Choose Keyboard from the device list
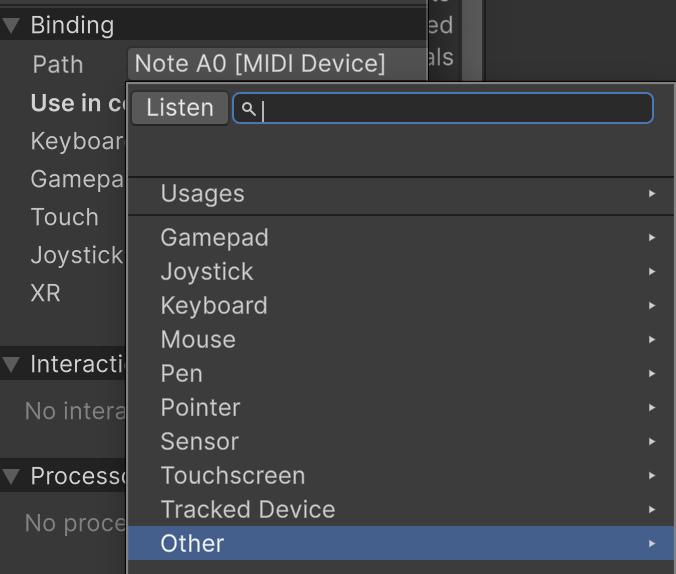This screenshot has height=574, width=676. click(214, 306)
